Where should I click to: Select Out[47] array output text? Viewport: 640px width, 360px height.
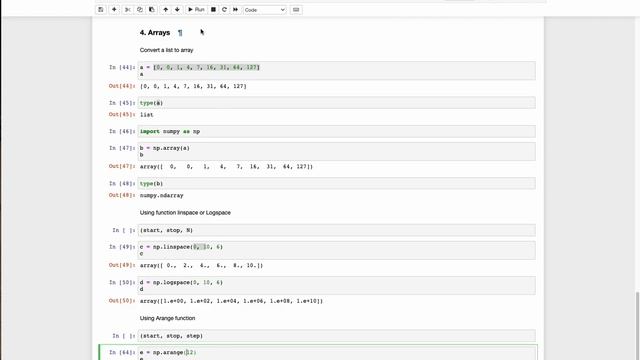coord(226,167)
